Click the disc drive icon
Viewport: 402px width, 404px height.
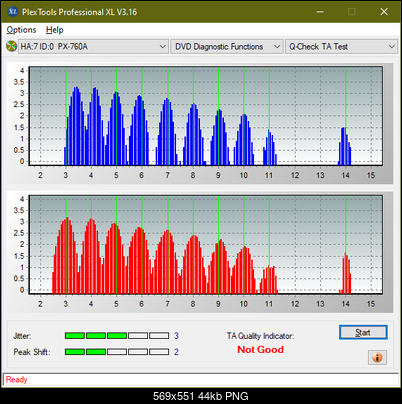tap(12, 46)
